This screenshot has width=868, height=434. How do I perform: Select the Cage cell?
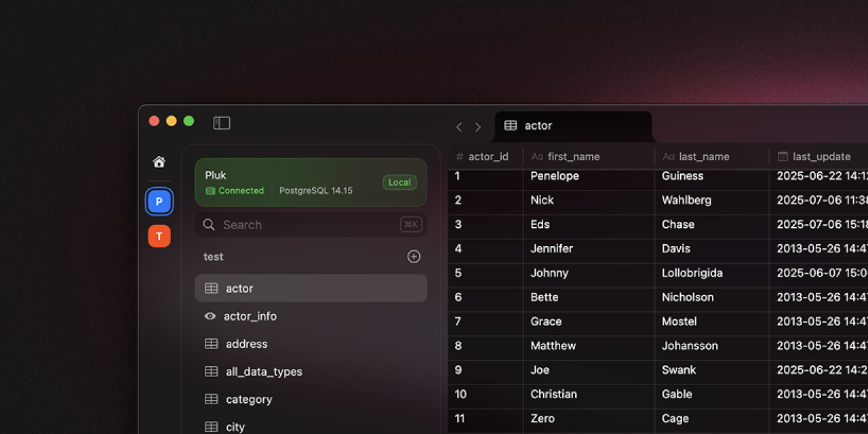pyautogui.click(x=711, y=419)
